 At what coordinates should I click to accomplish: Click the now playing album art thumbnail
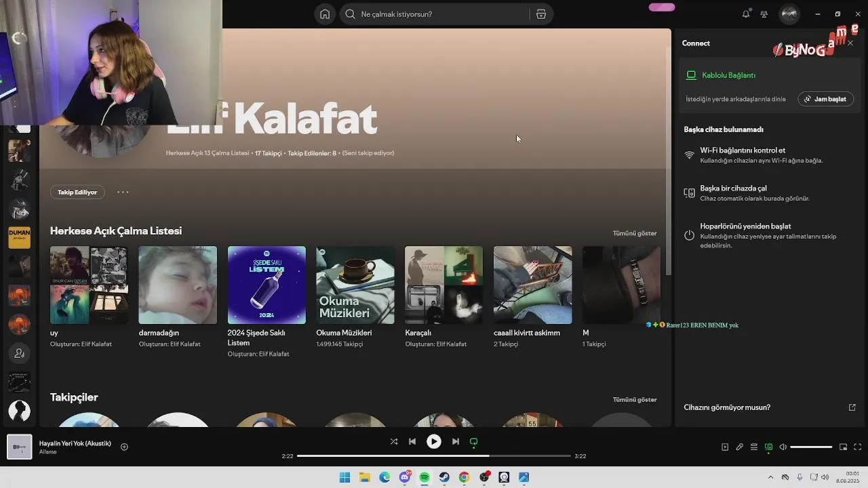coord(19,447)
